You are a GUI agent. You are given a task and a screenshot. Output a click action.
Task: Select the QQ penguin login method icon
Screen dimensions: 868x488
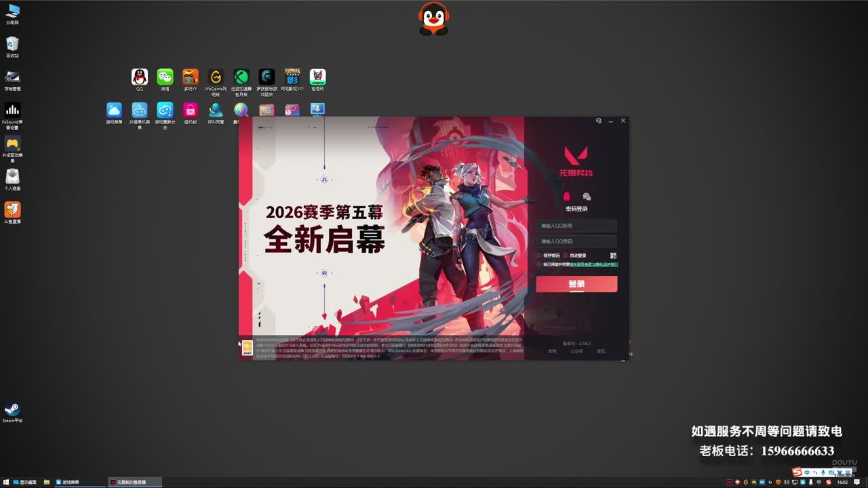tap(567, 197)
